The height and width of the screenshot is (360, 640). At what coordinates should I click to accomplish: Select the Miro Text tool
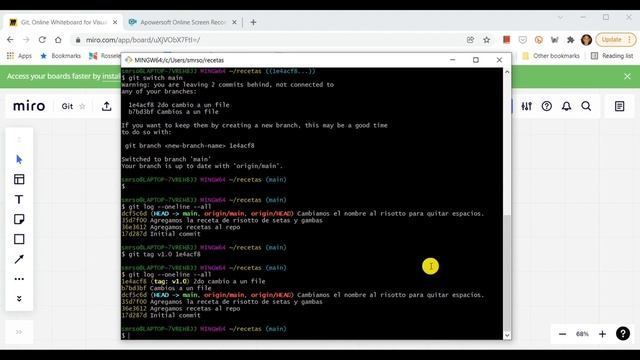tap(19, 199)
